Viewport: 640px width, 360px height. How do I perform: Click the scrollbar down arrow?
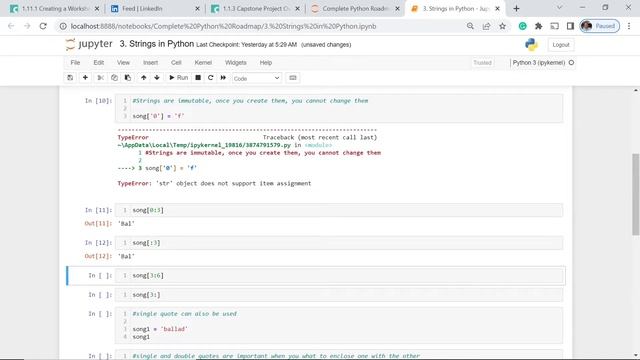(x=636, y=355)
